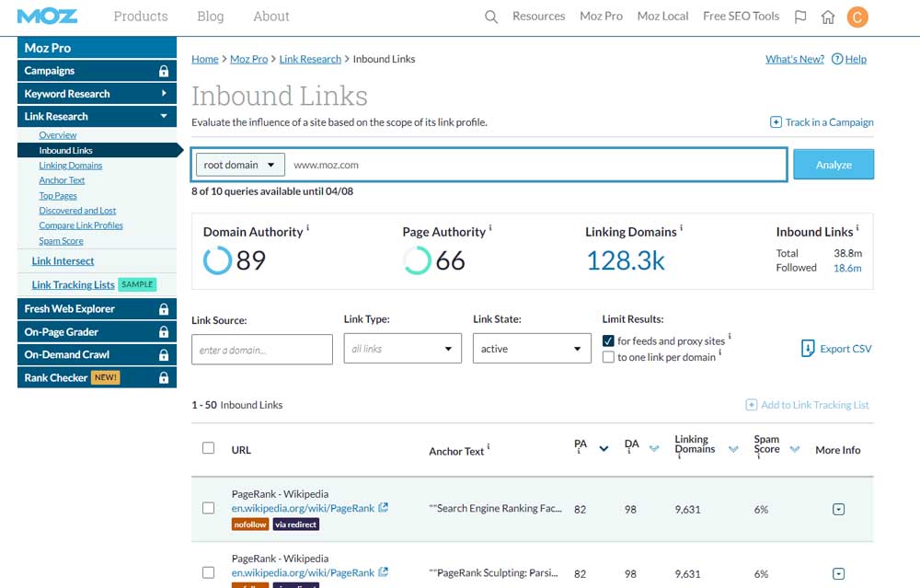Click info icon for feeds and proxy sites
The height and width of the screenshot is (588, 920).
tap(730, 337)
